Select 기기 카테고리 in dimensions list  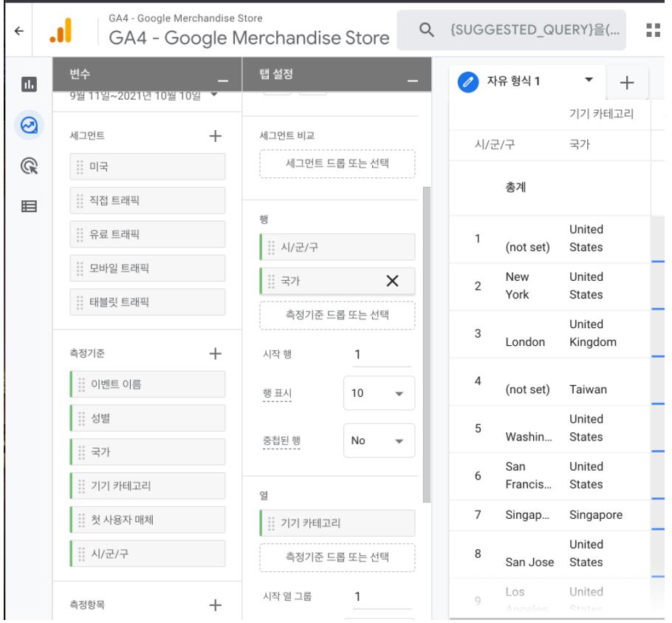[148, 486]
